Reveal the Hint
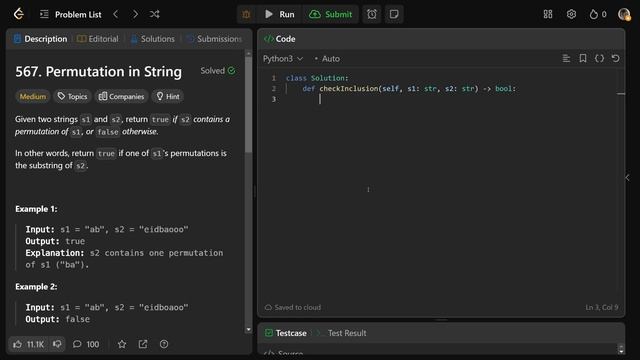This screenshot has width=640, height=360. pos(168,96)
